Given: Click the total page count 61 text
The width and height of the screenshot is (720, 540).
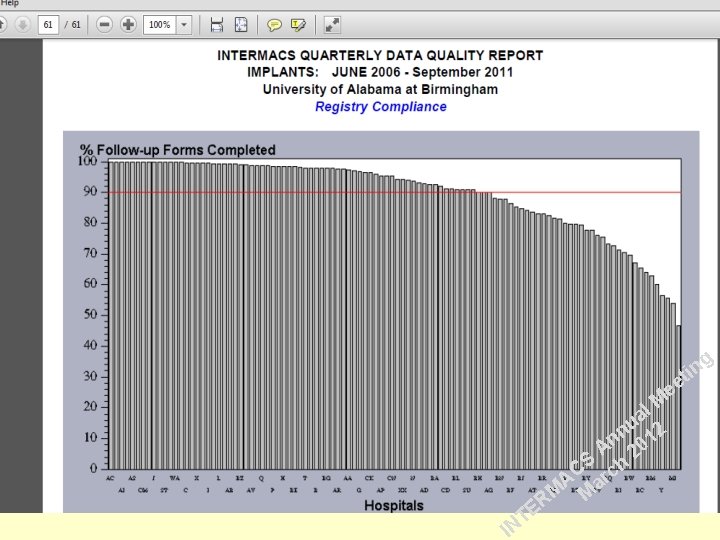Looking at the screenshot, I should click(x=76, y=25).
